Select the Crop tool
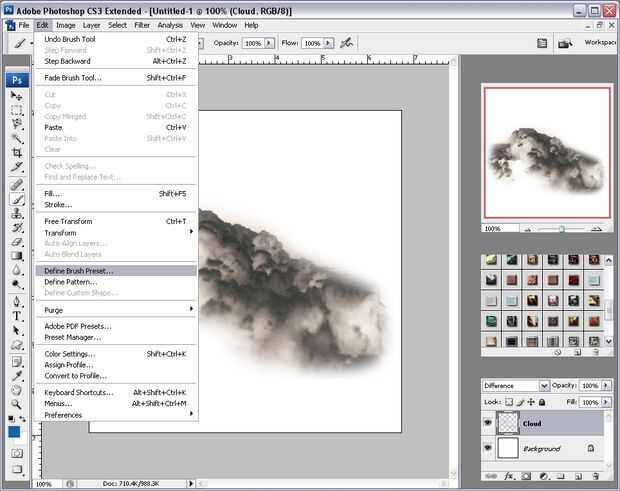The image size is (620, 491). (x=17, y=153)
